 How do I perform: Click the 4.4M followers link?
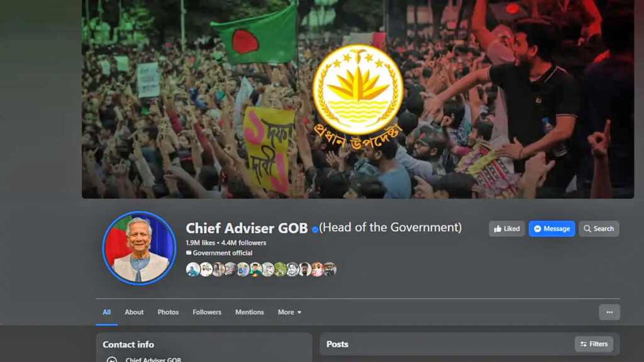pyautogui.click(x=243, y=243)
